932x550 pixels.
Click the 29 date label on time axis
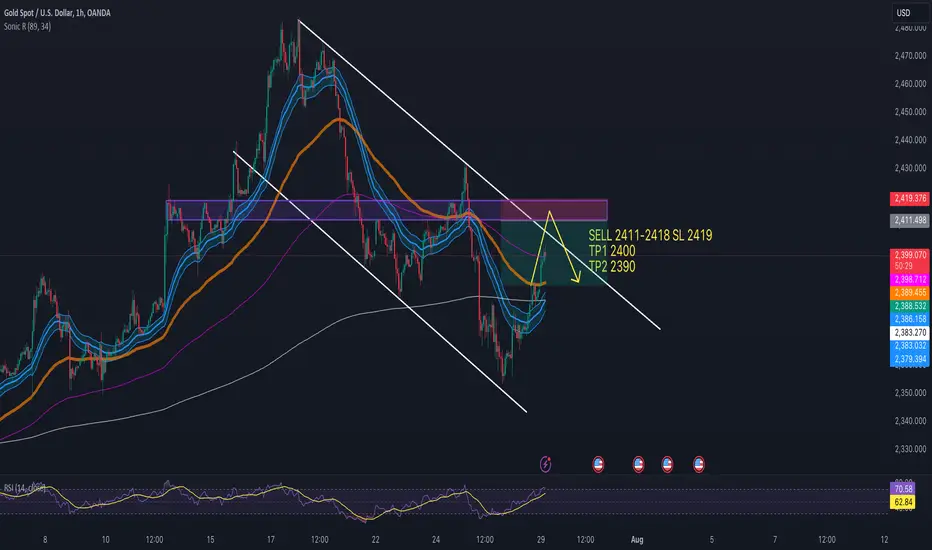pos(541,540)
